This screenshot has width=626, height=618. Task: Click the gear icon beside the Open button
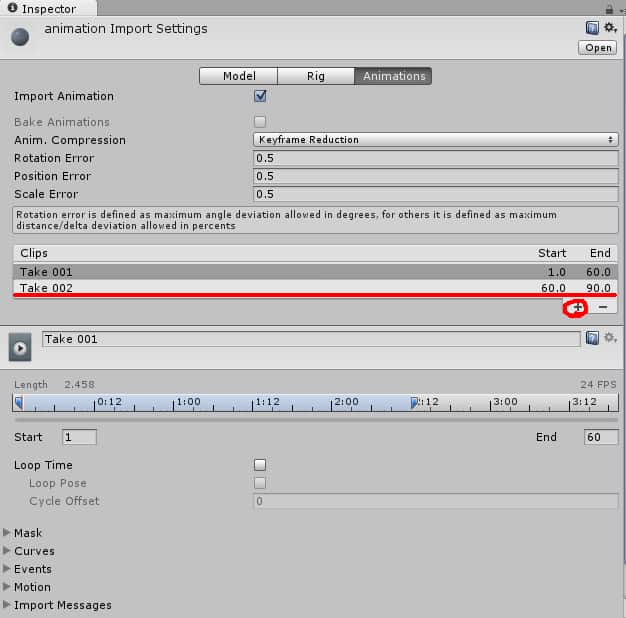click(609, 28)
